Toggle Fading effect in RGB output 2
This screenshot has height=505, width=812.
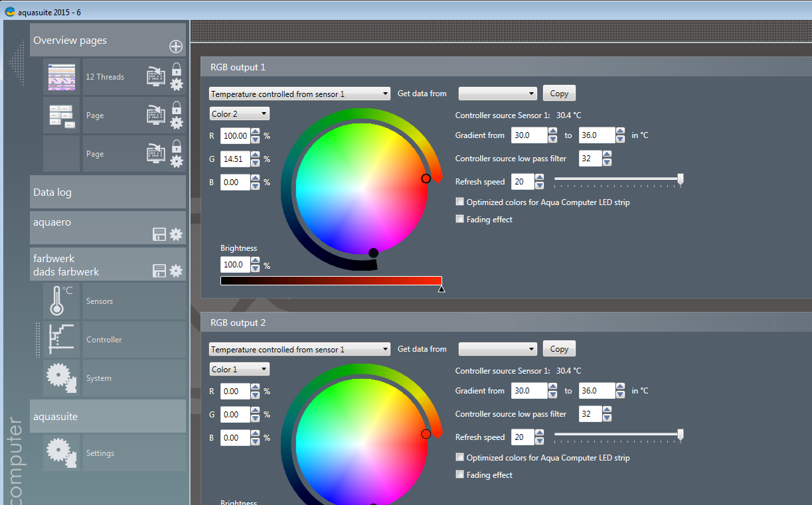click(459, 475)
